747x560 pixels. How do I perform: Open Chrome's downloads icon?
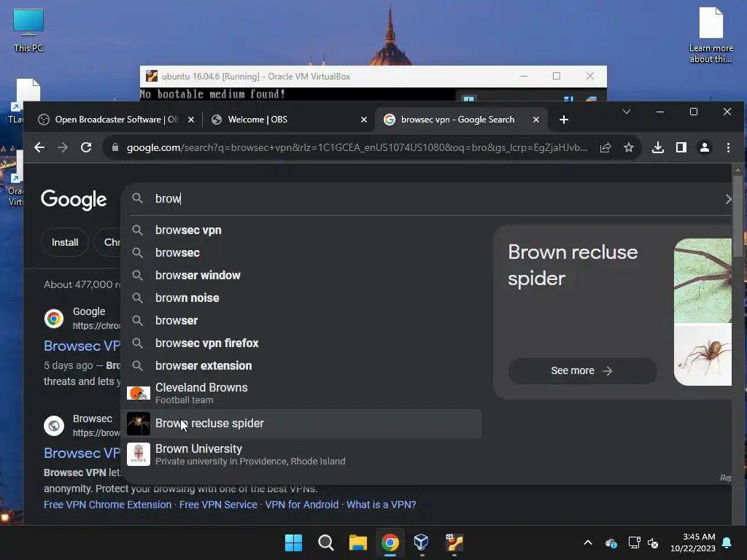[x=658, y=147]
